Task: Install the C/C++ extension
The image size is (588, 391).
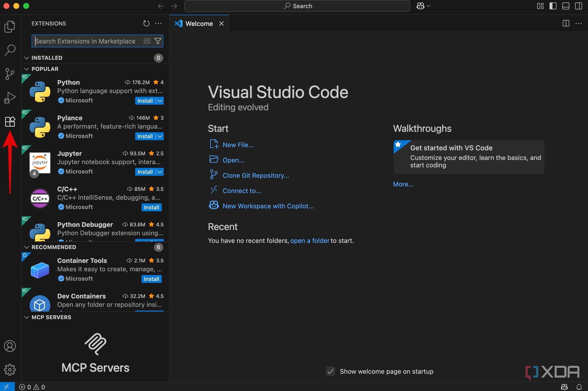Action: pyautogui.click(x=151, y=207)
